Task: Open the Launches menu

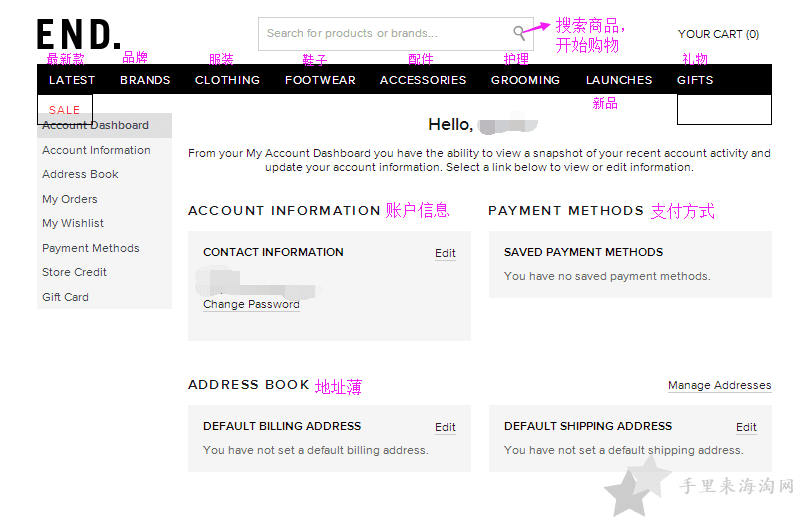Action: click(619, 80)
